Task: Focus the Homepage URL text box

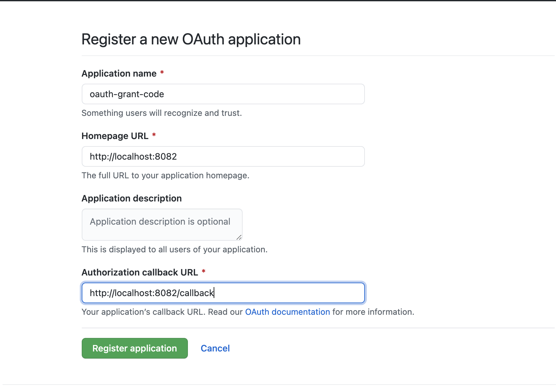Action: tap(223, 156)
